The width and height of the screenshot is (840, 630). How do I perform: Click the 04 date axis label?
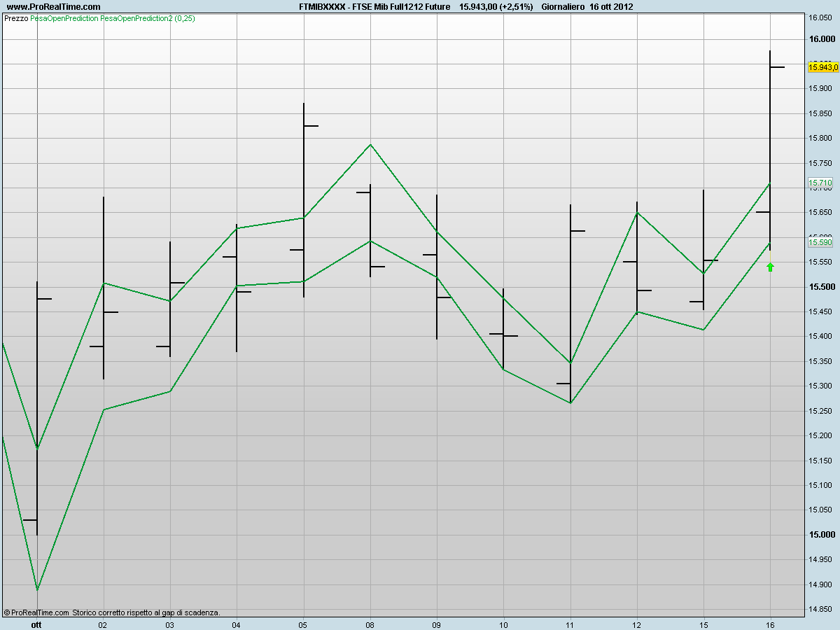237,624
